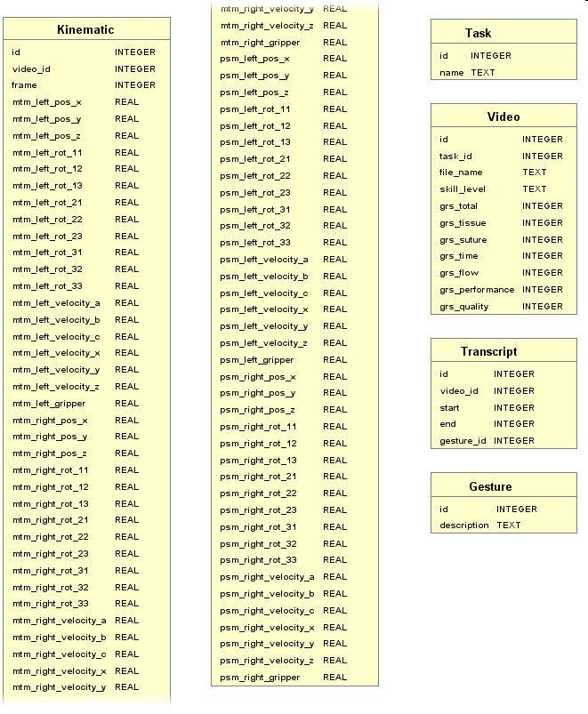
Task: Select the psm_right_pos_z field
Action: click(x=294, y=409)
